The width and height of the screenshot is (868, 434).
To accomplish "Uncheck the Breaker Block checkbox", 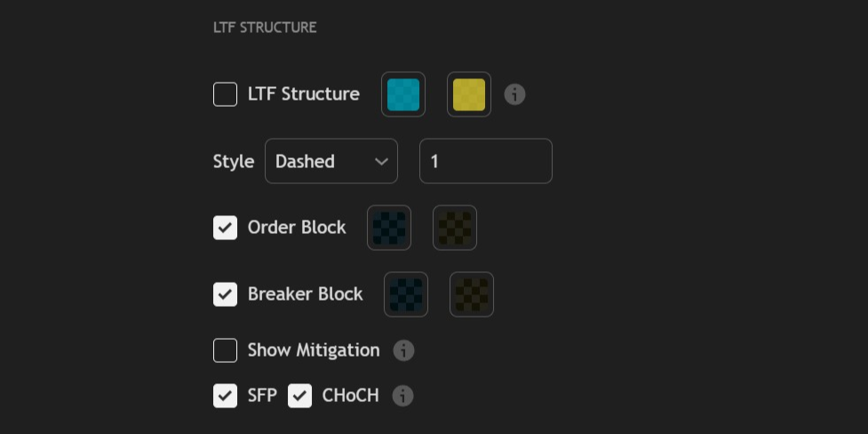I will coord(225,294).
